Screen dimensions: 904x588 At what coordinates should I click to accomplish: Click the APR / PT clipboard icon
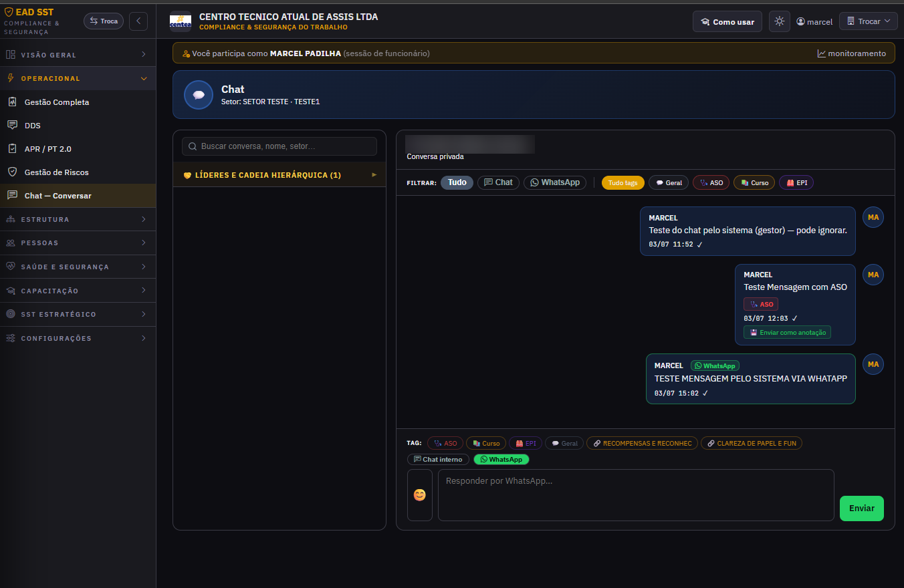pyautogui.click(x=12, y=148)
